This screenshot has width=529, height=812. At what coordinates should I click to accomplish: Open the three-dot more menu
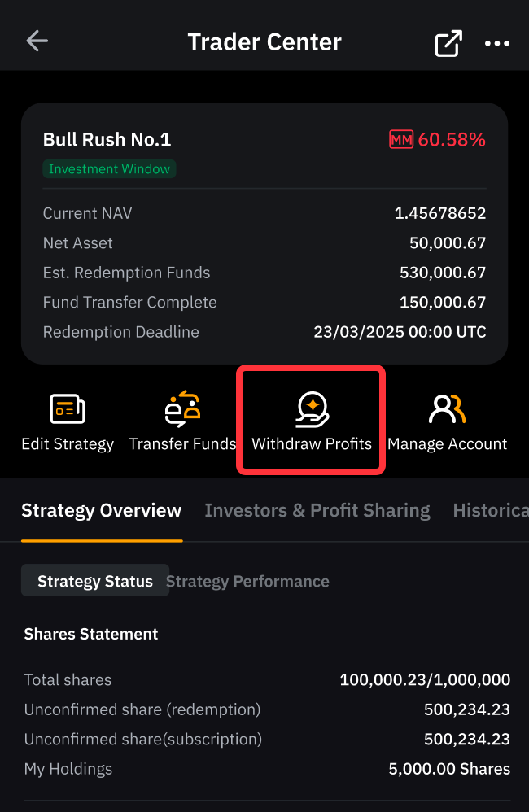pyautogui.click(x=497, y=43)
